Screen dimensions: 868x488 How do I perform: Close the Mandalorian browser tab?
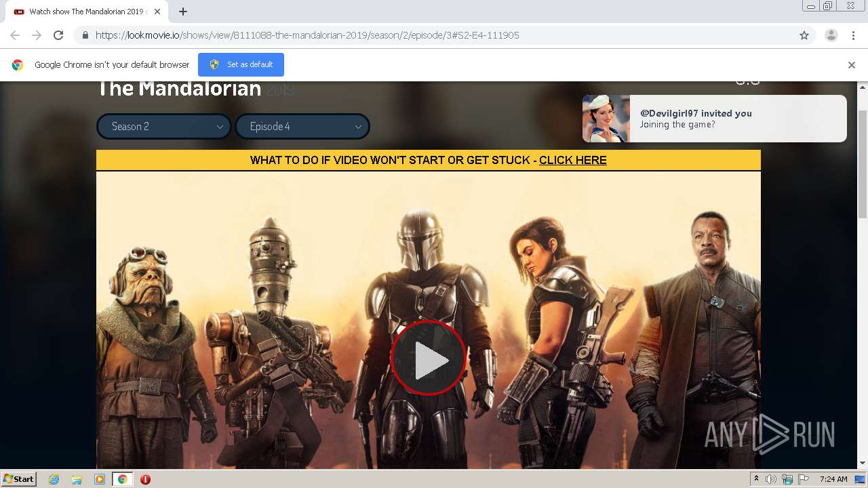pos(157,12)
